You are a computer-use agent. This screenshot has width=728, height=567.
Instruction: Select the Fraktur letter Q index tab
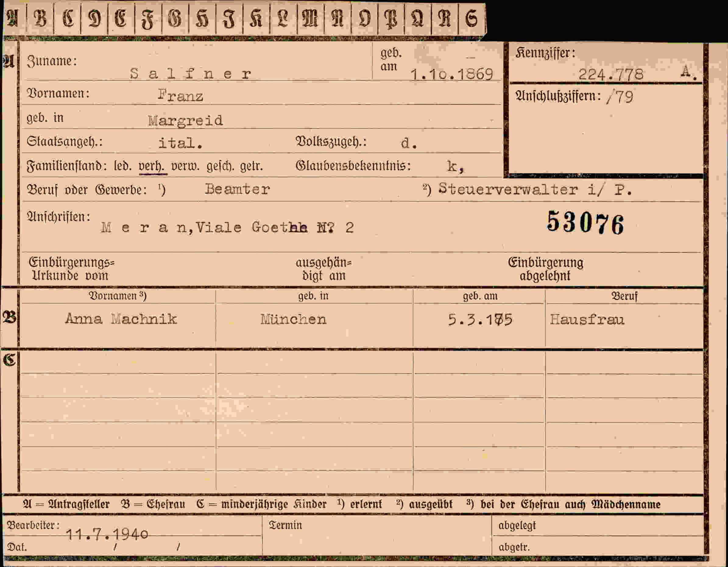[418, 18]
